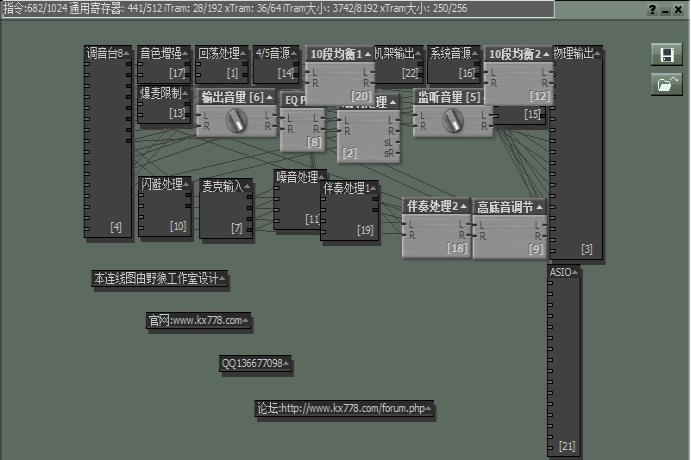Select the ASIO module block

(x=564, y=360)
